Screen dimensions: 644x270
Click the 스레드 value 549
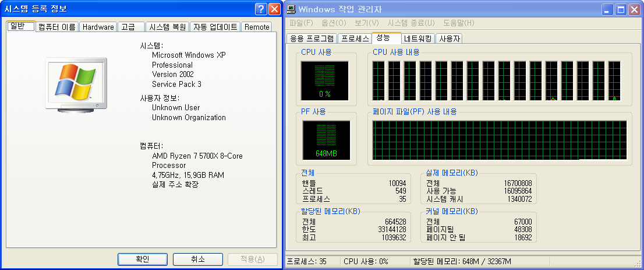tap(401, 191)
